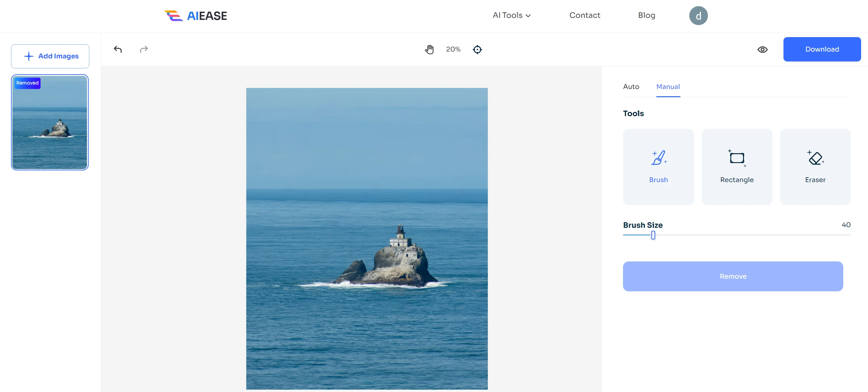Open the Blog page link

(646, 15)
